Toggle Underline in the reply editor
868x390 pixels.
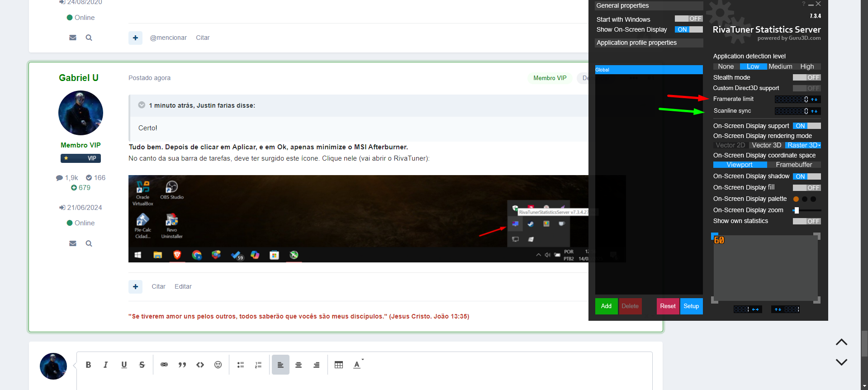coord(124,365)
